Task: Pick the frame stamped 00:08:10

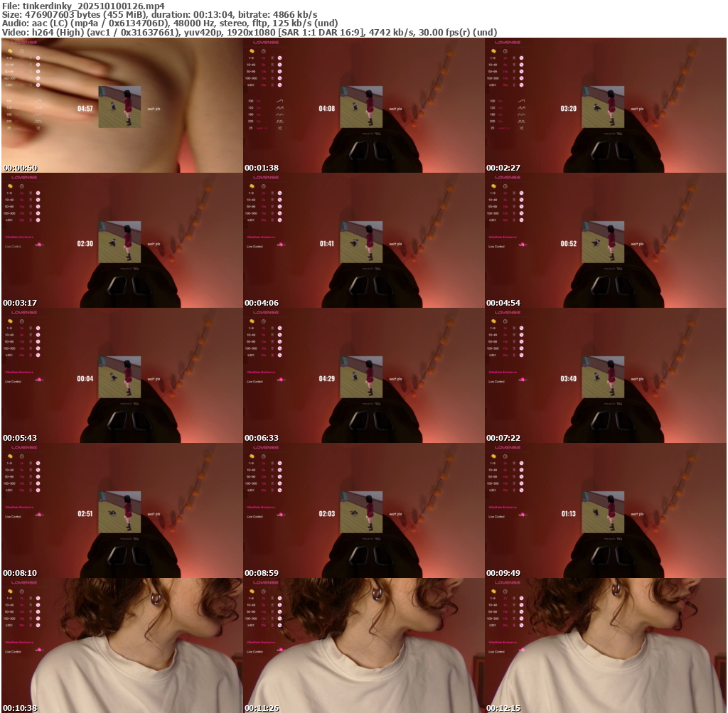Action: point(122,510)
